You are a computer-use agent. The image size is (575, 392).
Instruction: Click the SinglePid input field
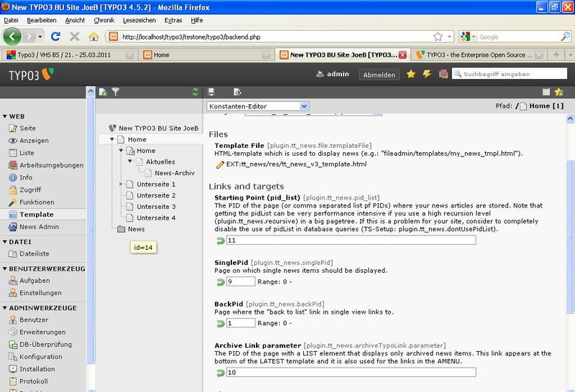[241, 281]
